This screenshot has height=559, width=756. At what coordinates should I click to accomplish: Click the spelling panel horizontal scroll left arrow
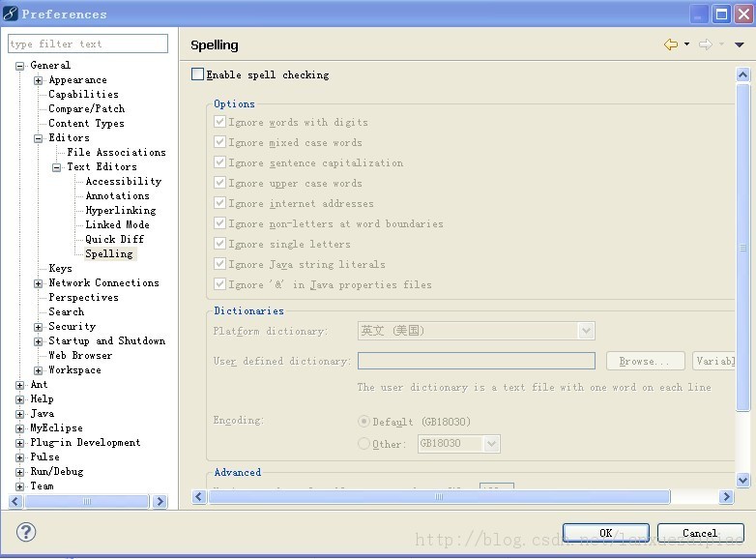[x=199, y=496]
